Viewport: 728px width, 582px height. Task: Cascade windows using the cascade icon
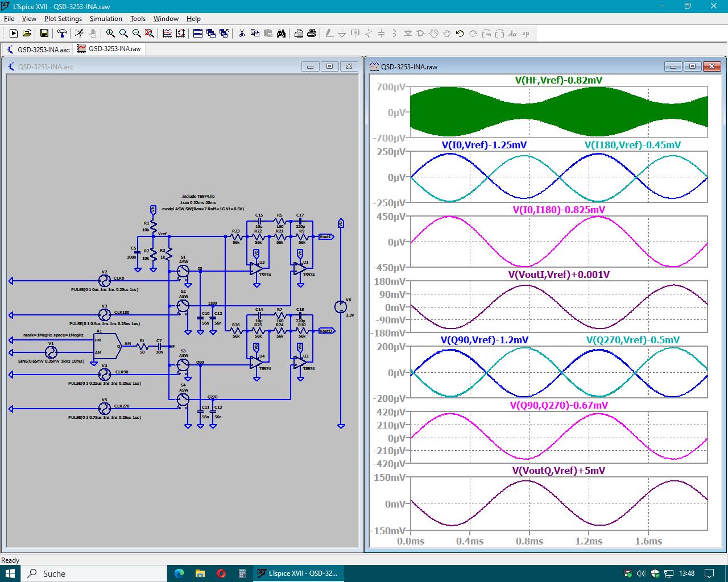point(211,34)
